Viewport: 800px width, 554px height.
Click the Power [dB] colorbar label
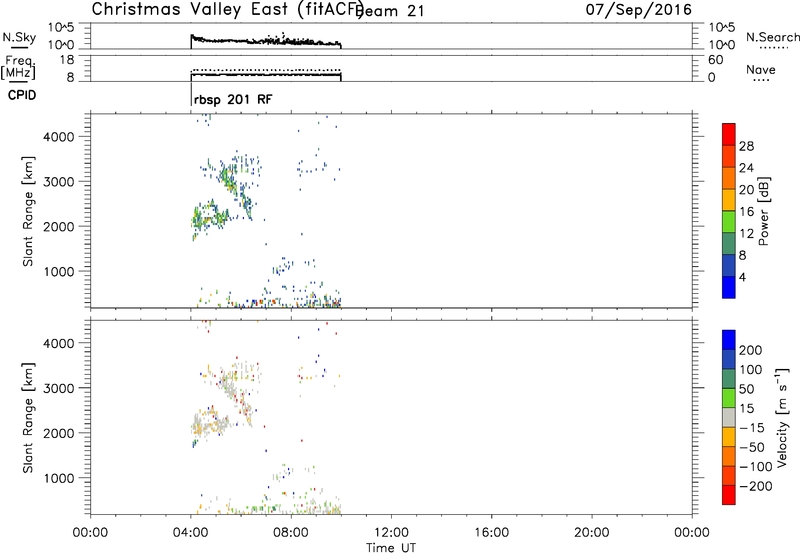pos(764,211)
